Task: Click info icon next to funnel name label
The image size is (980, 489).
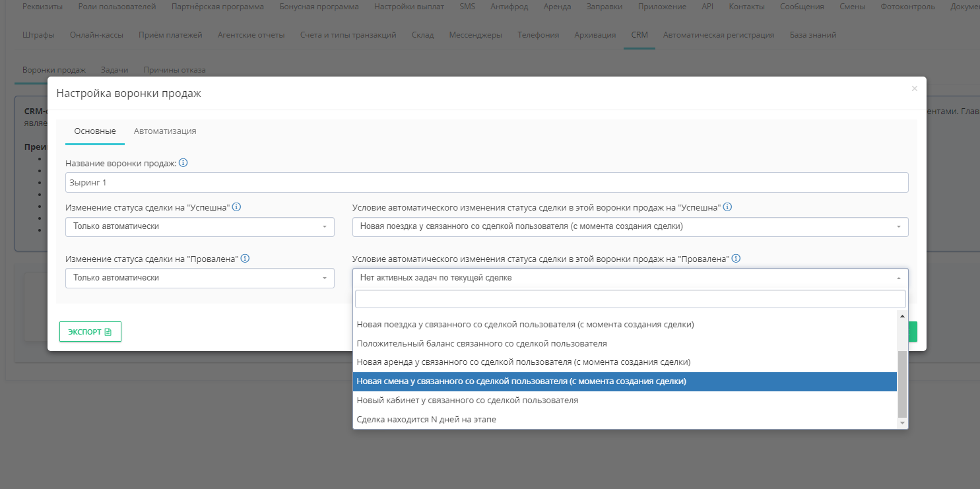Action: point(183,163)
